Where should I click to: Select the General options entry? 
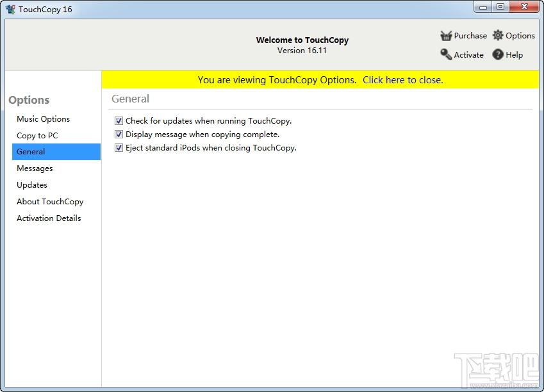click(x=31, y=152)
